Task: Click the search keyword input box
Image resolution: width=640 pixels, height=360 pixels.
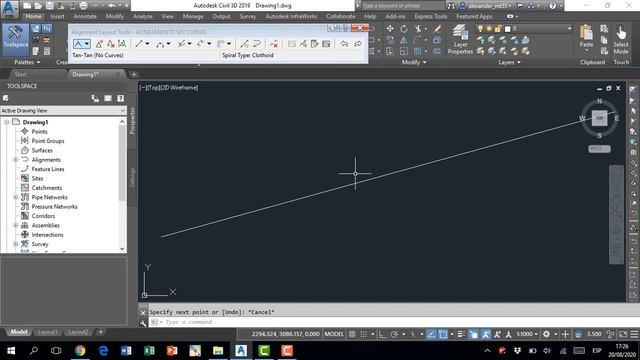Action: coord(403,6)
